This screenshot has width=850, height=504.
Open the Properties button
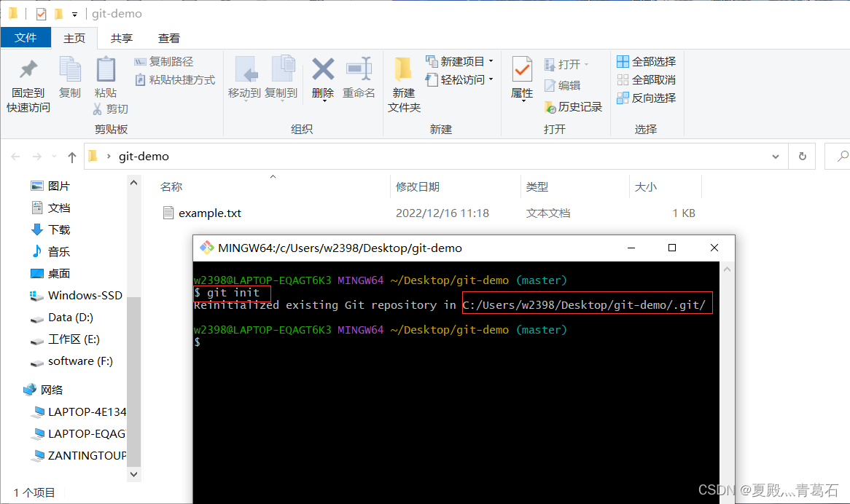[522, 78]
